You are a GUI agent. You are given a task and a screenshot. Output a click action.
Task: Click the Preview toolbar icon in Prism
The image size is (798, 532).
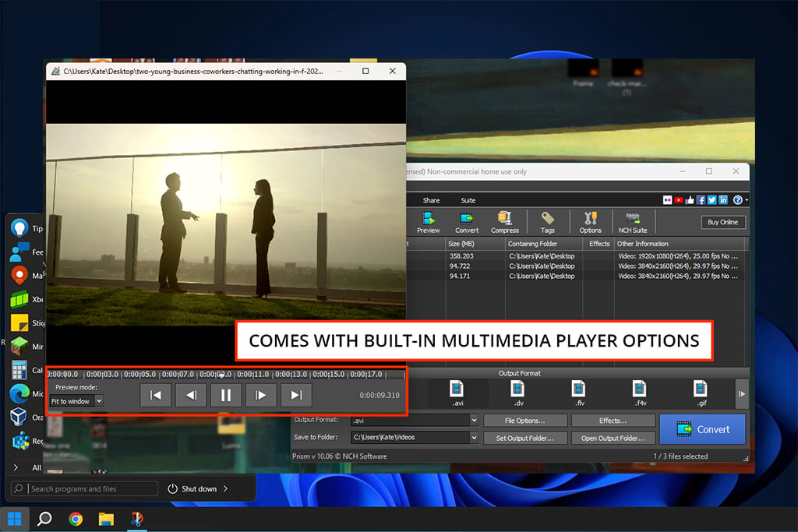pos(428,223)
